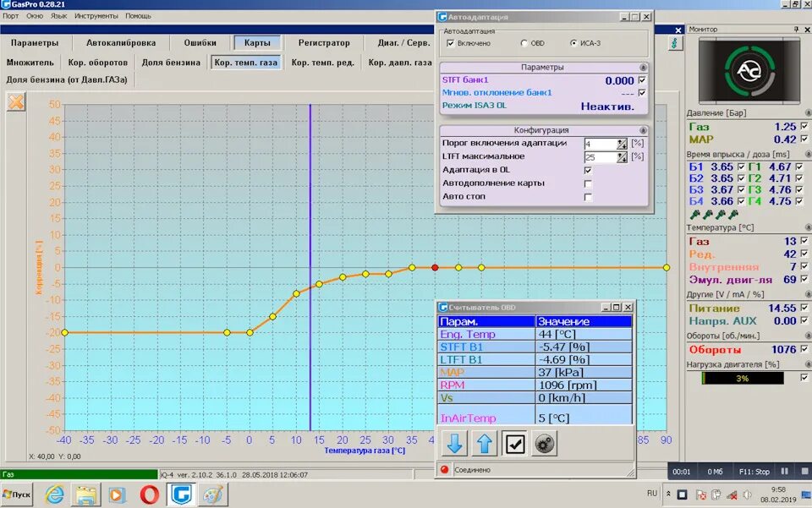Open the Инструменты menu
The width and height of the screenshot is (812, 508).
(x=96, y=16)
